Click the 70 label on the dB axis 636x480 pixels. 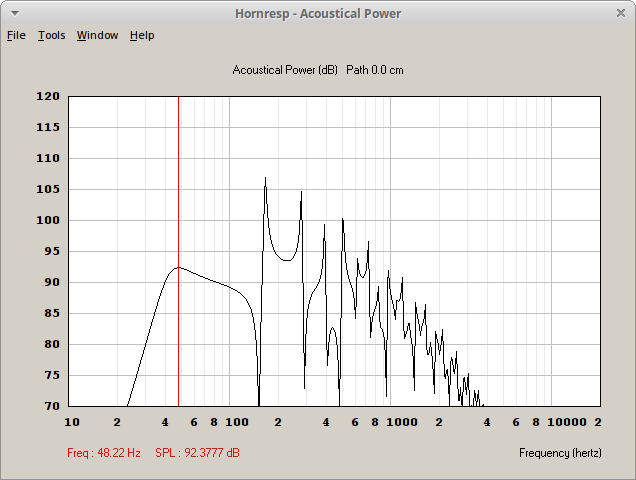(x=52, y=406)
